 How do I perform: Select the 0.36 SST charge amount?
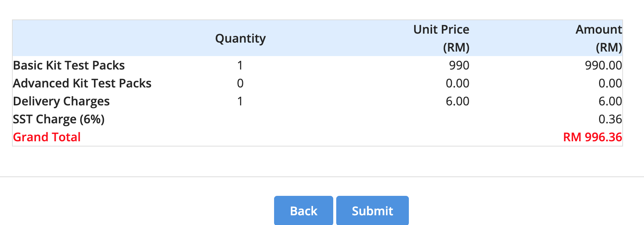tap(610, 119)
